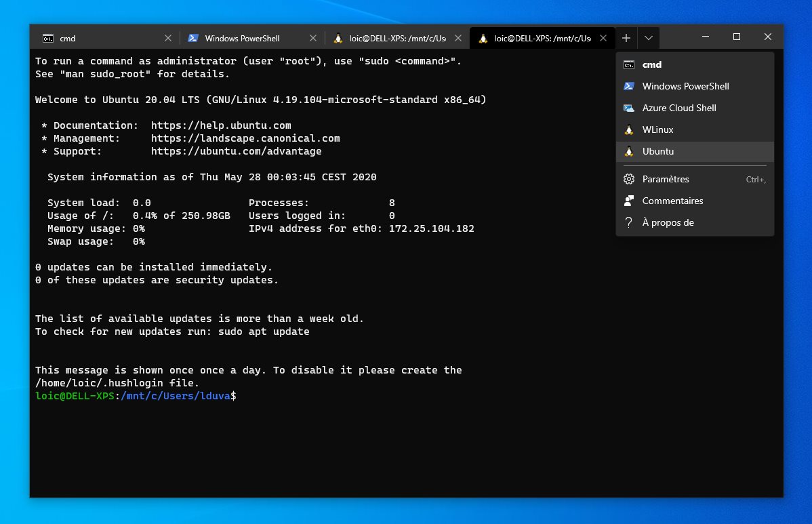
Task: Close the Windows PowerShell tab
Action: click(x=312, y=39)
